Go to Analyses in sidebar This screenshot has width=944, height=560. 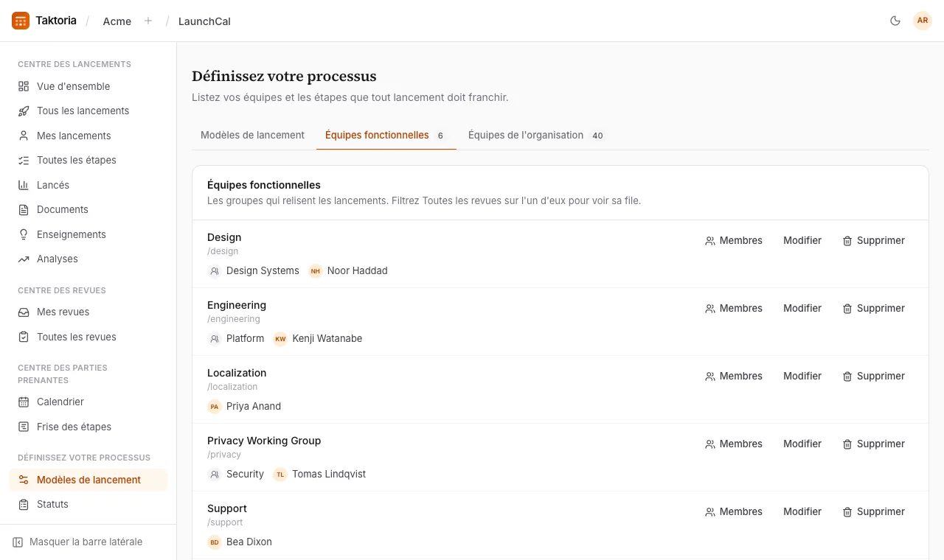point(88,259)
